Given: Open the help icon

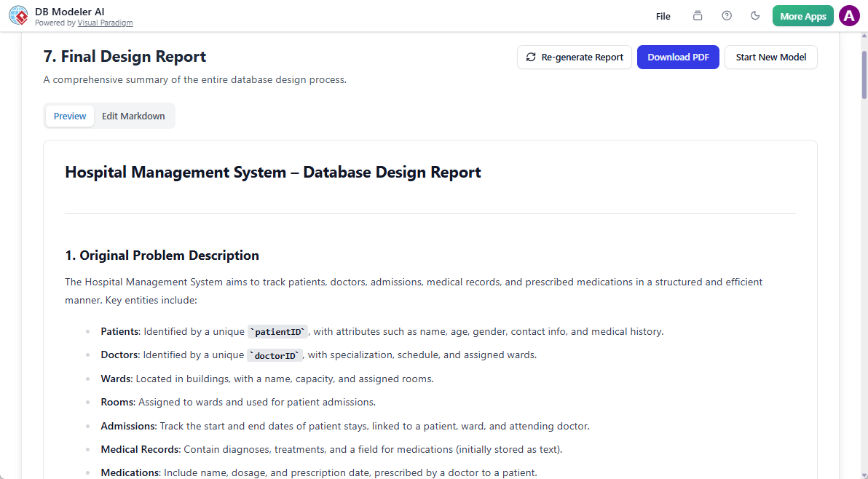Looking at the screenshot, I should click(726, 15).
